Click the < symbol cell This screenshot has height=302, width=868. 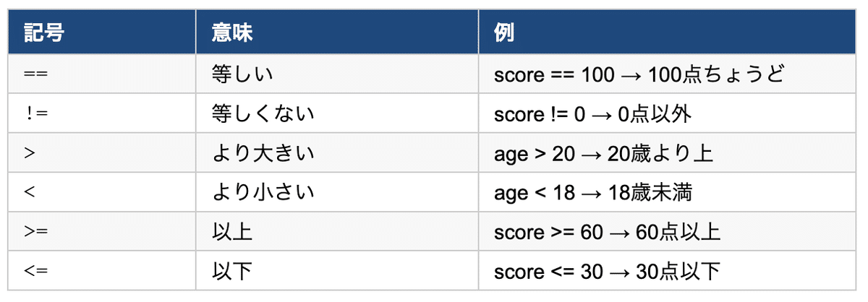click(29, 193)
